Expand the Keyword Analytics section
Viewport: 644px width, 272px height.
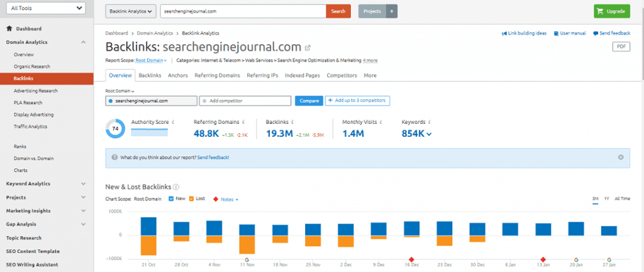pyautogui.click(x=84, y=184)
